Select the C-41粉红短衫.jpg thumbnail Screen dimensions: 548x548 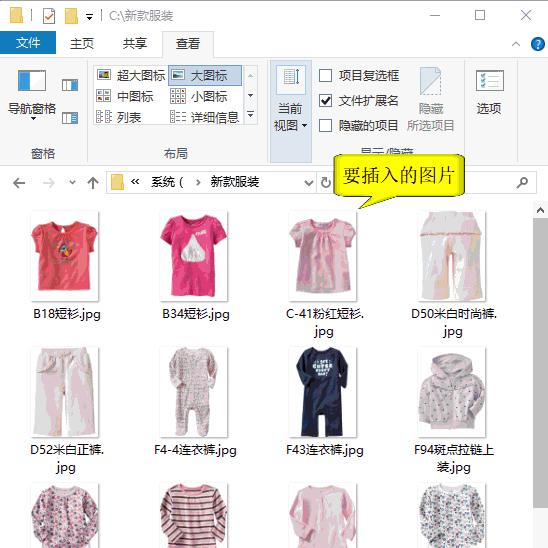coord(323,256)
